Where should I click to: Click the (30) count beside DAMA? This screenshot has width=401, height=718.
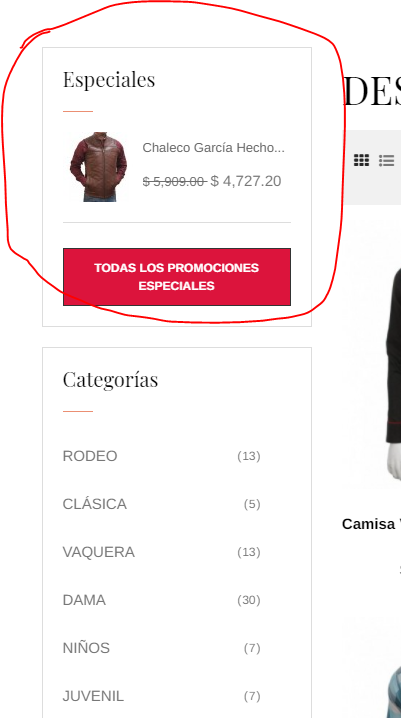(x=249, y=600)
